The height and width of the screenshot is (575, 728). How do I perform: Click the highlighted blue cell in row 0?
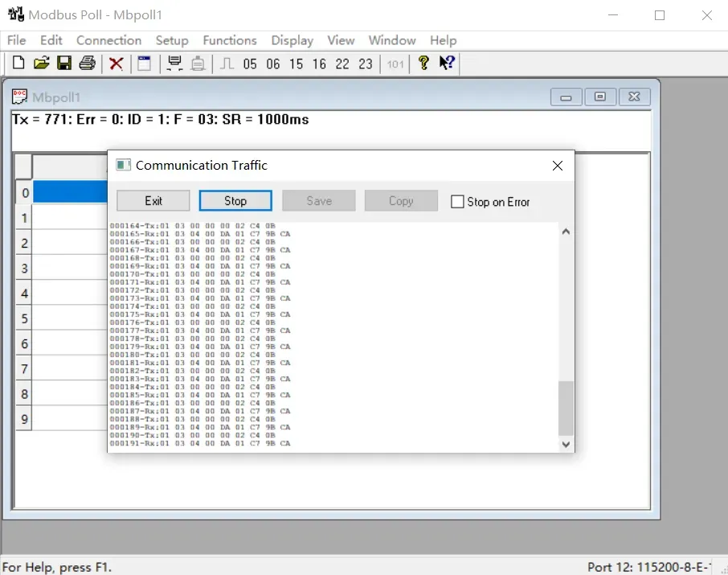[70, 192]
